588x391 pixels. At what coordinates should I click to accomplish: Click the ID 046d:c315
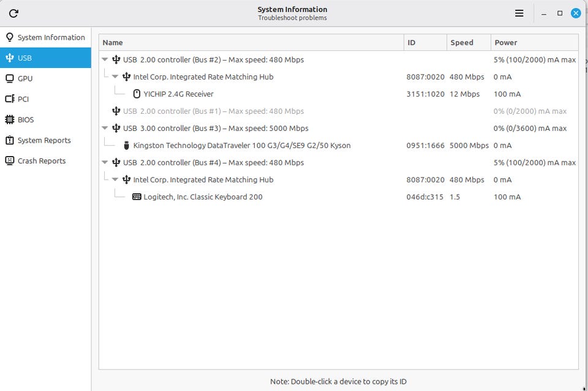pyautogui.click(x=425, y=196)
